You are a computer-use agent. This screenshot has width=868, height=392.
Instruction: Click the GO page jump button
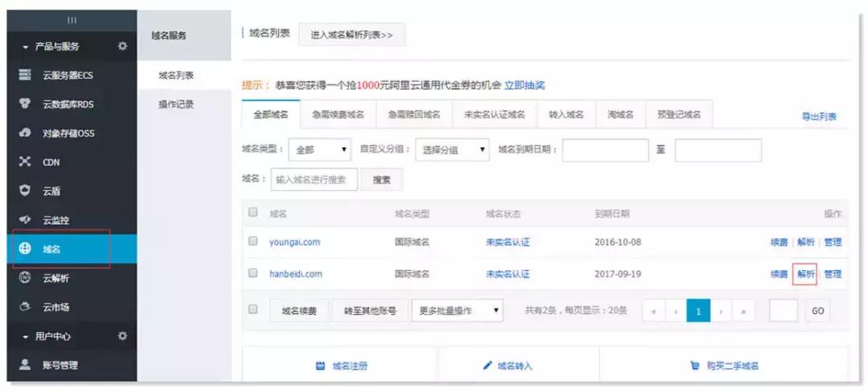(x=818, y=311)
